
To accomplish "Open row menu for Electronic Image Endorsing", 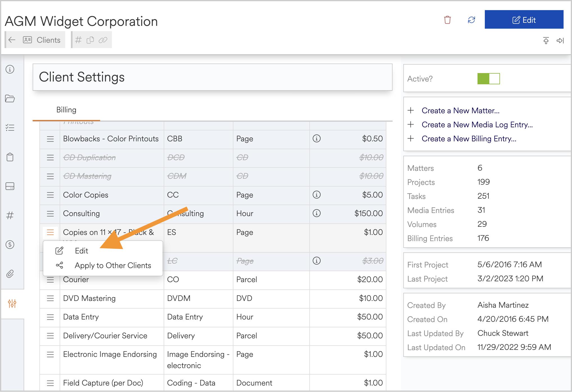I will click(50, 355).
